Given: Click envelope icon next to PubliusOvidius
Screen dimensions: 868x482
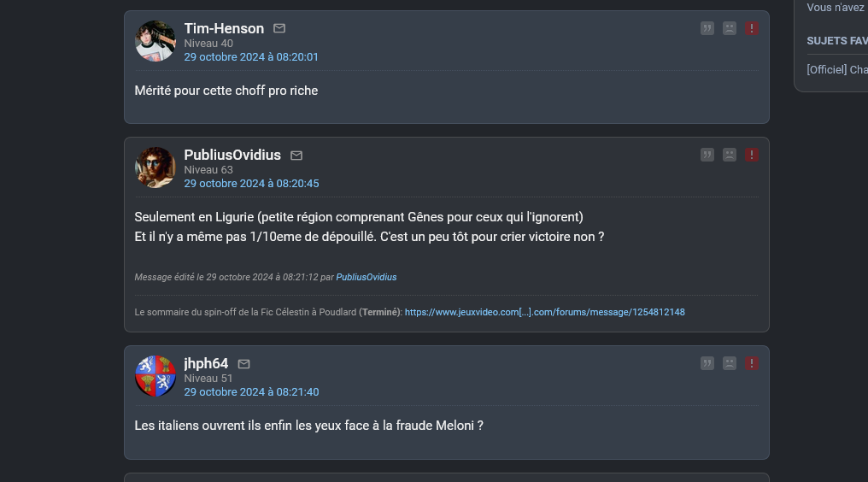Looking at the screenshot, I should (296, 156).
